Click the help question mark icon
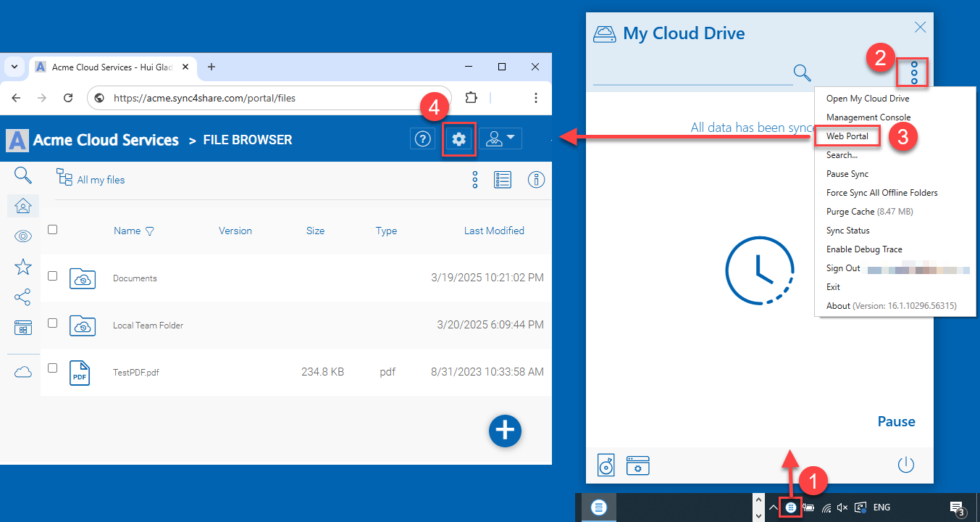Viewport: 980px width, 522px height. [x=422, y=138]
